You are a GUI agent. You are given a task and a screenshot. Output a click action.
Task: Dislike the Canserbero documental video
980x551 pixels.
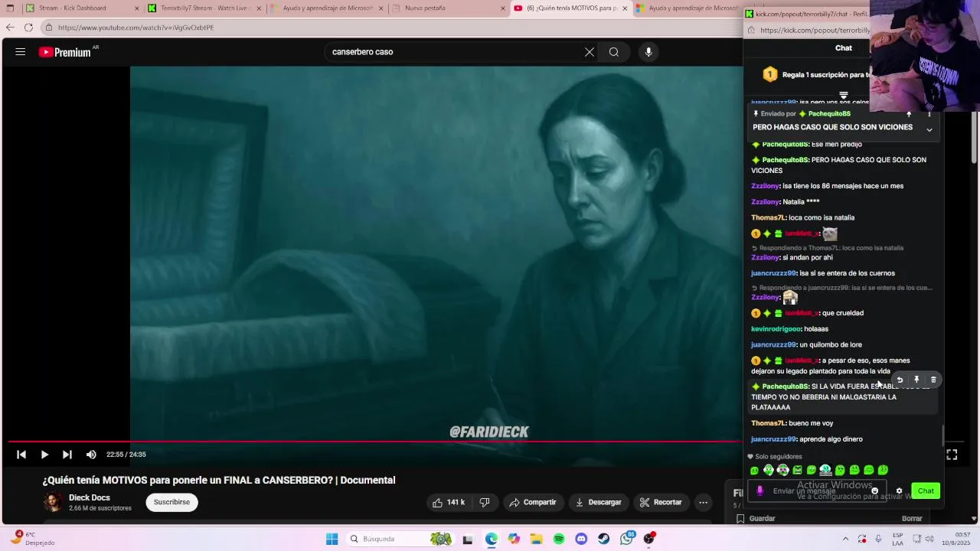point(485,502)
